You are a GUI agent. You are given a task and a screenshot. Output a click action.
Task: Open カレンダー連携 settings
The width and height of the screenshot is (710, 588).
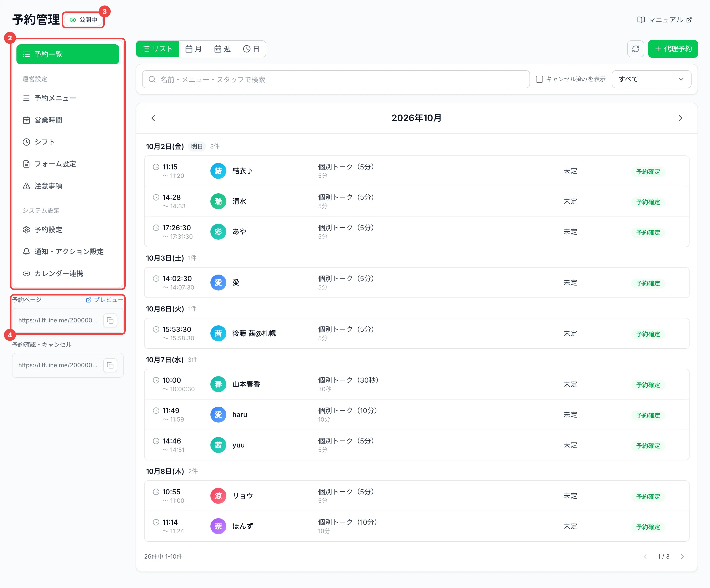tap(68, 274)
